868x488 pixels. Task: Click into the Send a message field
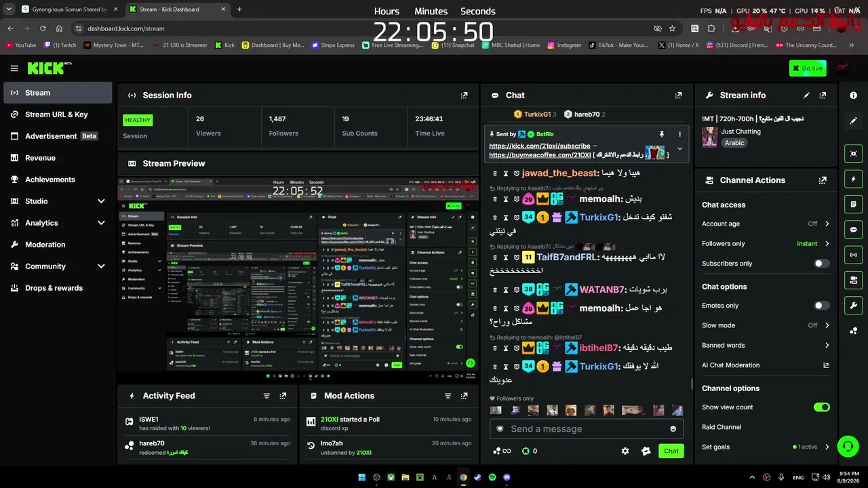[586, 429]
